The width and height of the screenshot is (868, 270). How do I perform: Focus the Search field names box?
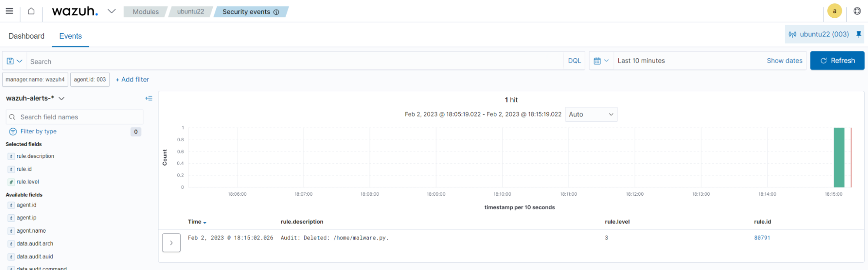75,117
